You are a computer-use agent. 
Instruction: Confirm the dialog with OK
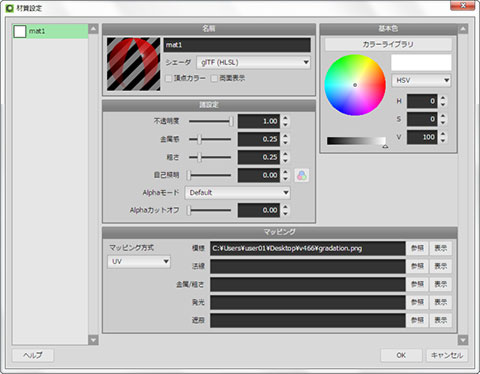click(401, 355)
